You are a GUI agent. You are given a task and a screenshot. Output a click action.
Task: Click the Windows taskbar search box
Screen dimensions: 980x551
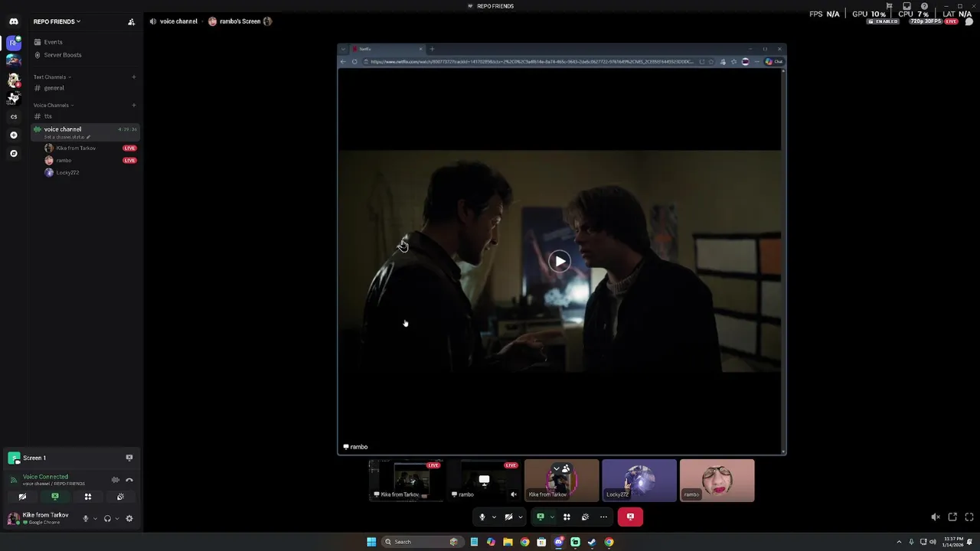[421, 542]
